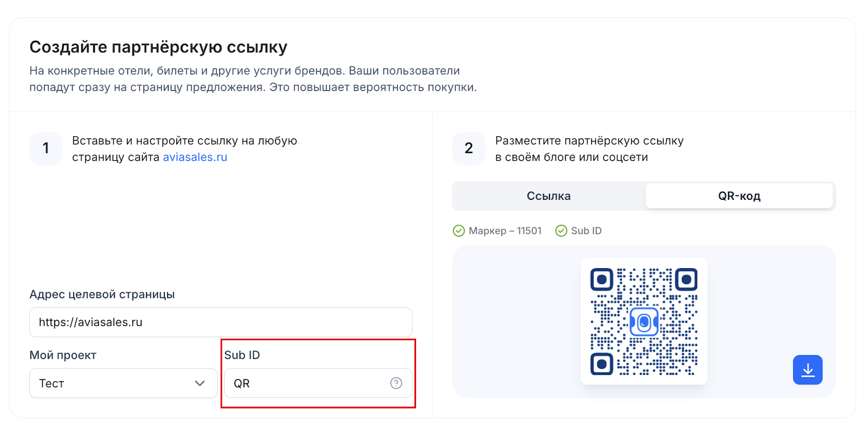Open the aviasales.ru link
The height and width of the screenshot is (430, 868).
195,157
